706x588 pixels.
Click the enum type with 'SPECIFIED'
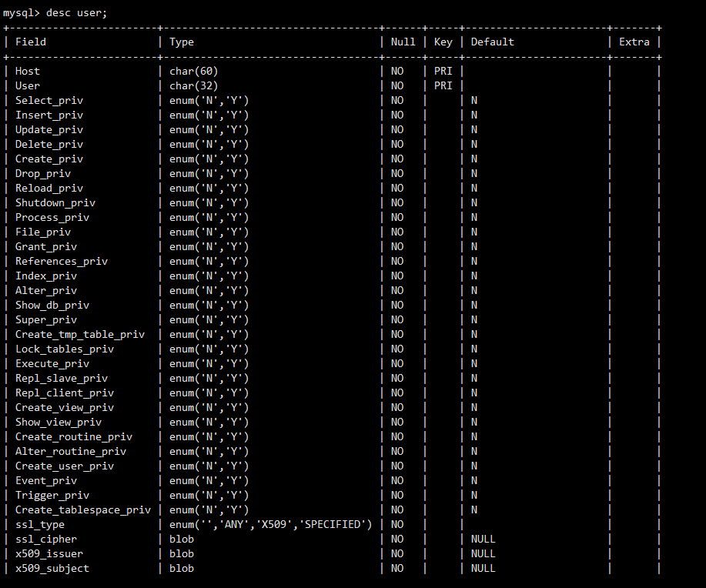[270, 525]
